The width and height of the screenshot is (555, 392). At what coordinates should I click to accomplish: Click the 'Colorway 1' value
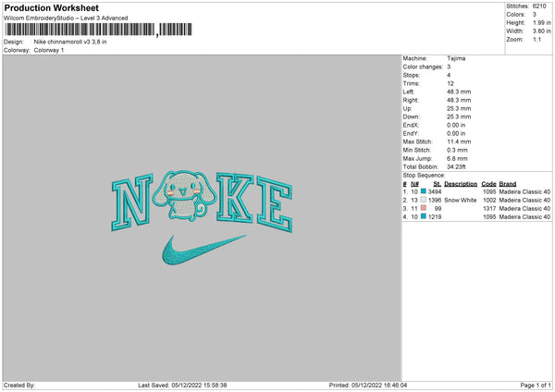(49, 50)
